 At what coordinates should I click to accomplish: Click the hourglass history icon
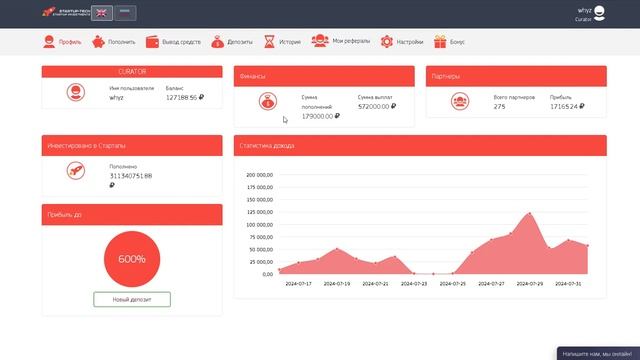269,42
